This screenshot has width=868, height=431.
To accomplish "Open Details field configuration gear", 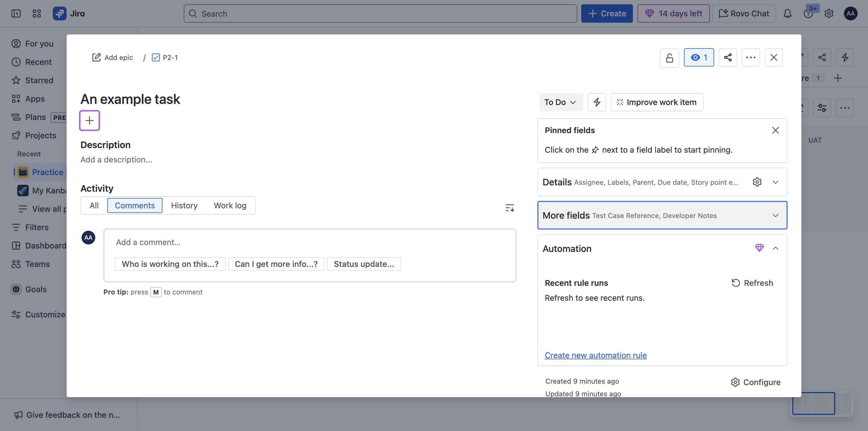I will point(757,182).
